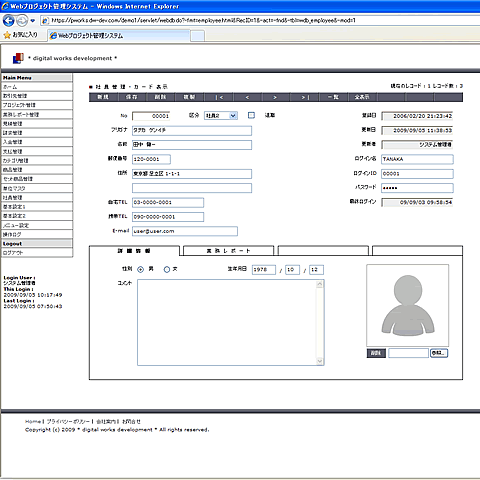480x480 pixels.
Task: Click the 新規 toolbar button
Action: click(x=103, y=97)
